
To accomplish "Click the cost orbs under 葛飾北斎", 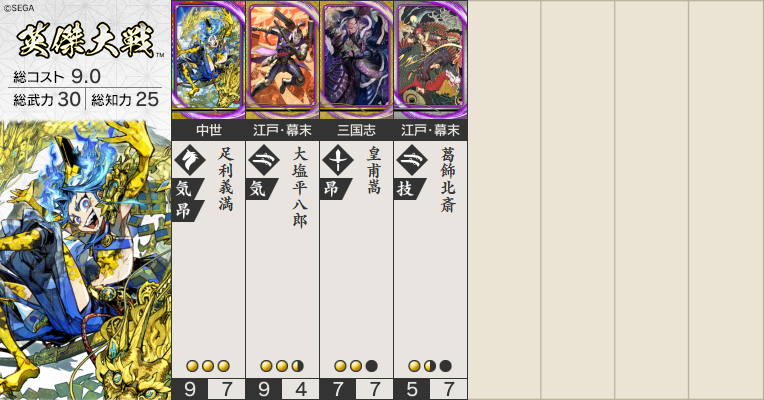I will [x=430, y=366].
